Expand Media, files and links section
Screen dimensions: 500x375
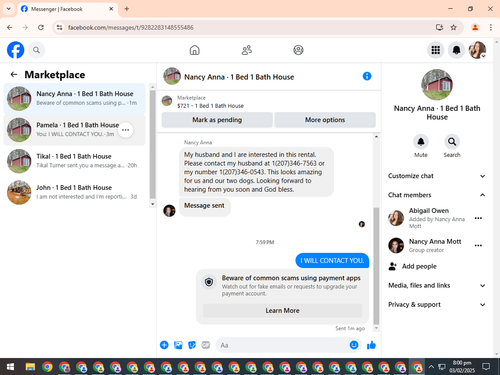(x=437, y=285)
